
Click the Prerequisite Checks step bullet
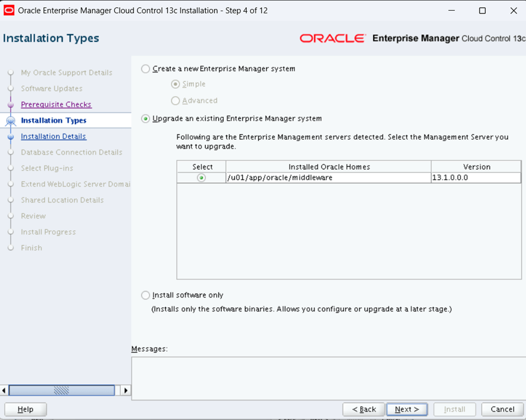coord(10,105)
